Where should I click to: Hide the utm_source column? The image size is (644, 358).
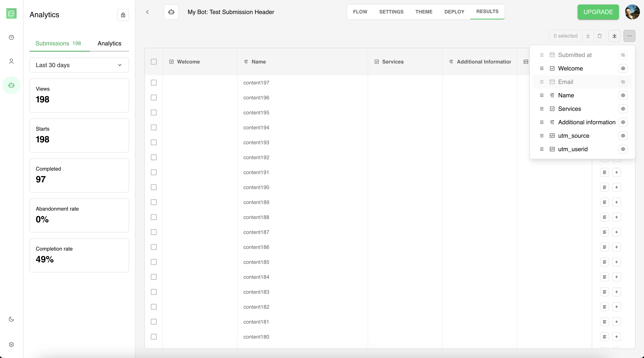click(623, 136)
